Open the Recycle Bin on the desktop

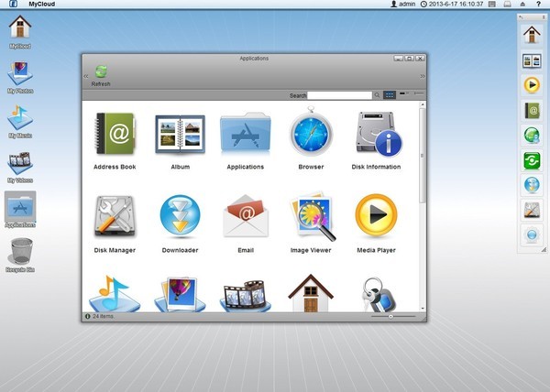20,251
